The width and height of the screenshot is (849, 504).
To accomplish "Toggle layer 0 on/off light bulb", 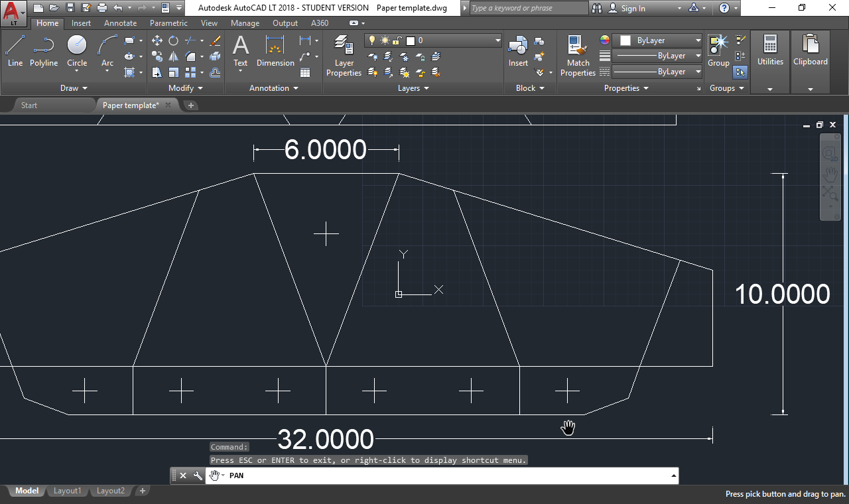I will point(372,40).
